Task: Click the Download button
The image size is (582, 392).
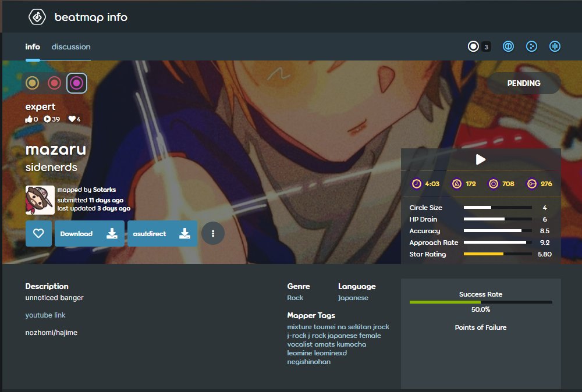Action: point(90,233)
